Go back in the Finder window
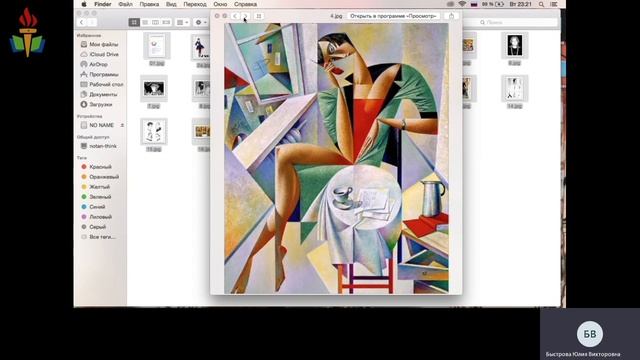Image resolution: width=640 pixels, height=360 pixels. click(x=82, y=22)
